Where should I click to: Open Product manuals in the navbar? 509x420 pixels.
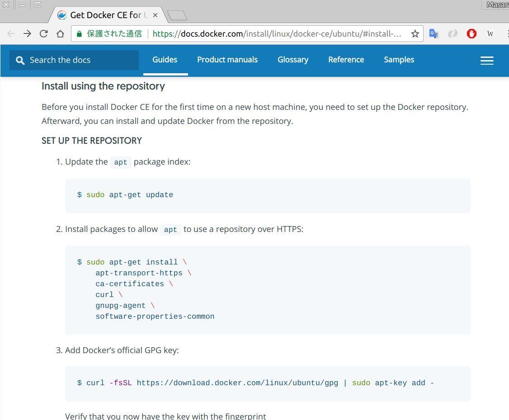[x=227, y=60]
